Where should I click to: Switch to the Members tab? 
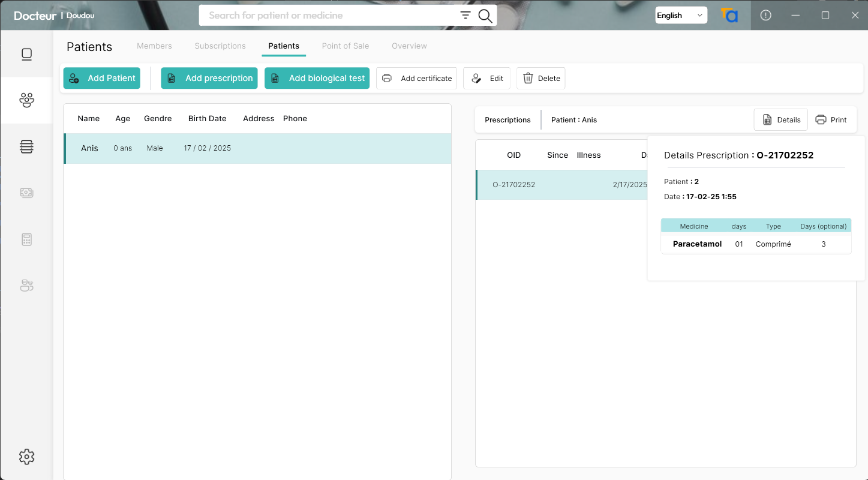pyautogui.click(x=154, y=46)
